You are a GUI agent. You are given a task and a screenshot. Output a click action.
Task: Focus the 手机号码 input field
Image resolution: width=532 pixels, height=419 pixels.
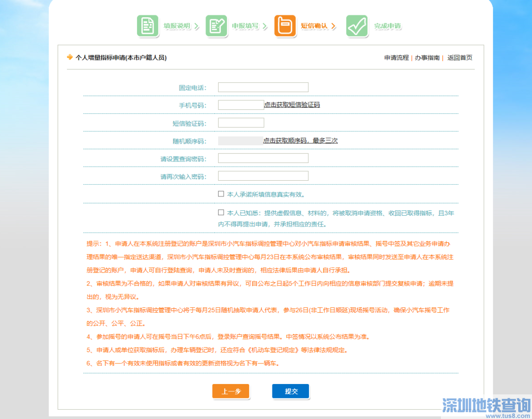[x=241, y=105]
